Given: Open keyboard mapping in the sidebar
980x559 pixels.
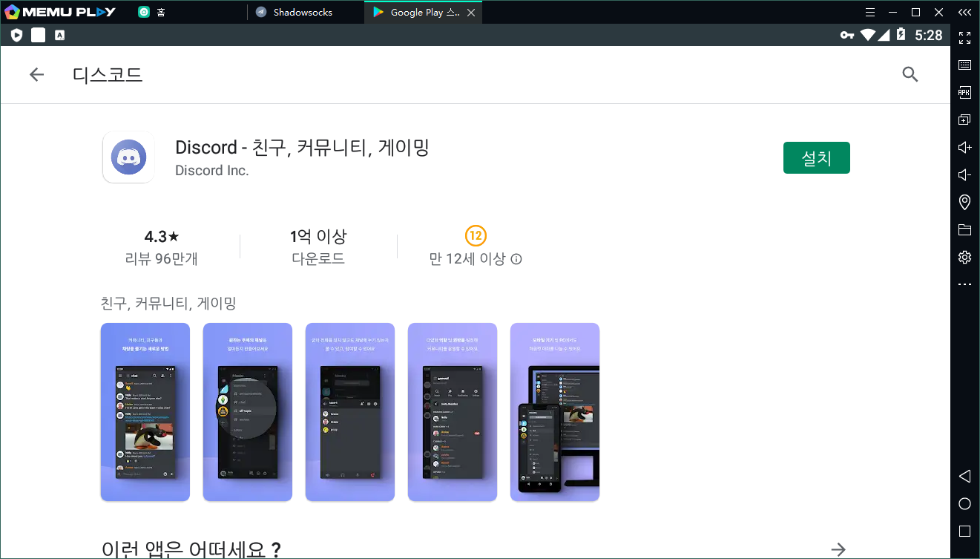Looking at the screenshot, I should 964,65.
